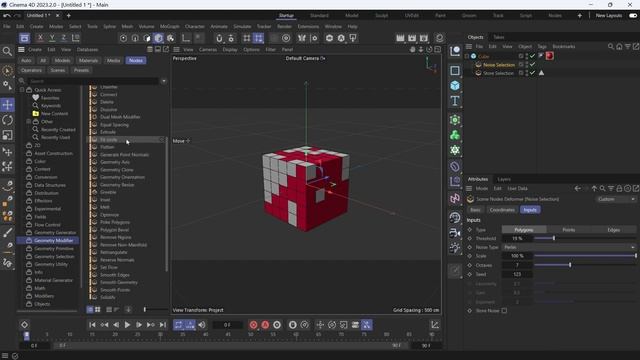Viewport: 640px width, 360px height.
Task: Add a Light object
Action: 455,248
